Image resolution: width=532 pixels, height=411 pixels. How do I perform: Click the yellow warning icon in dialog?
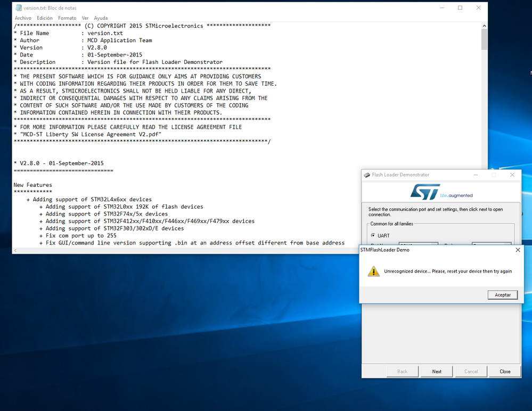point(373,272)
